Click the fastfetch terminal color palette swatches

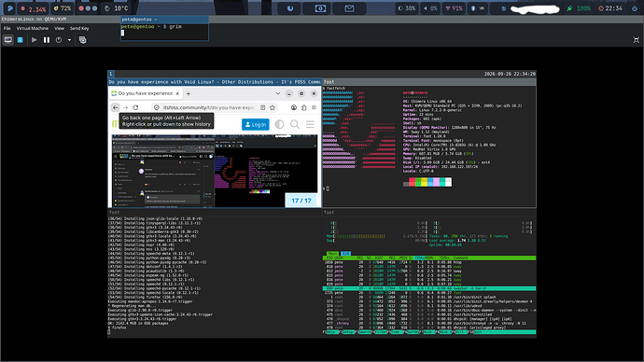coord(427,182)
